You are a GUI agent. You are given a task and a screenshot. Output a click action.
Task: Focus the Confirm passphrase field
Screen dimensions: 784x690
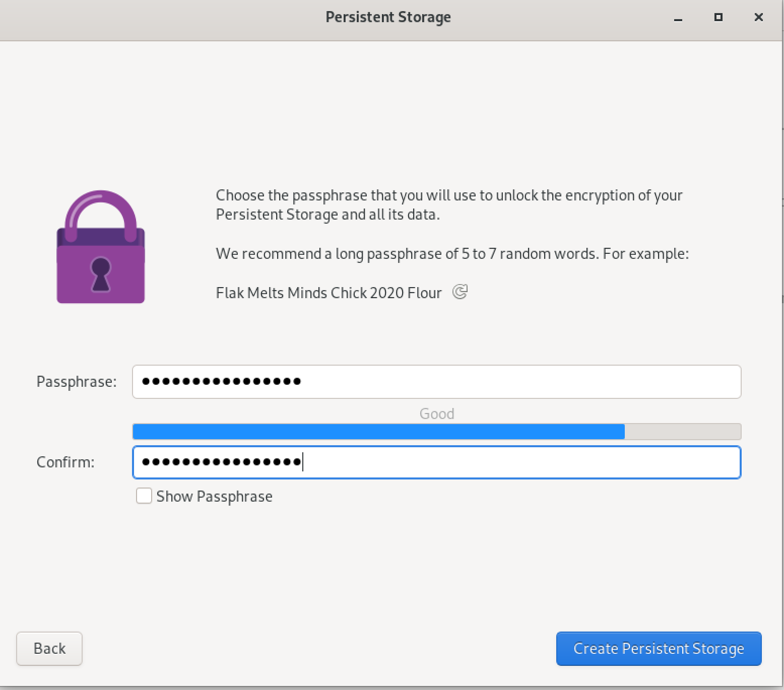[x=436, y=462]
